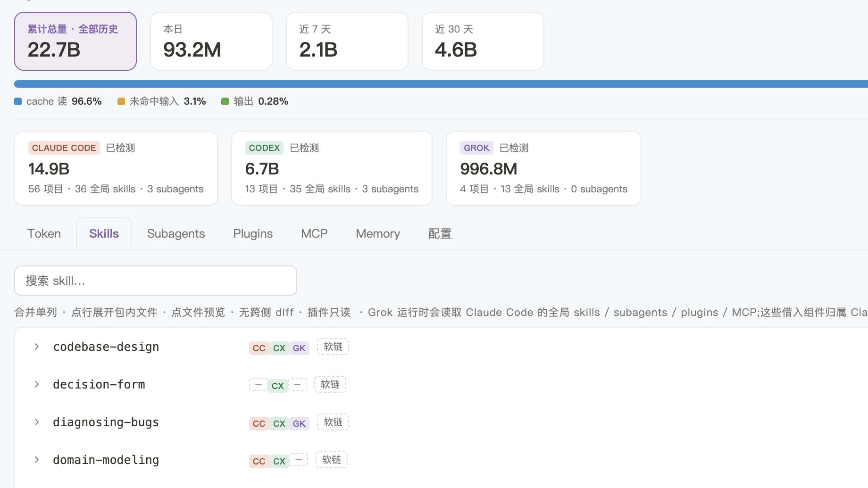Screen dimensions: 868x488
Task: Switch to the 配置 tab
Action: (440, 234)
